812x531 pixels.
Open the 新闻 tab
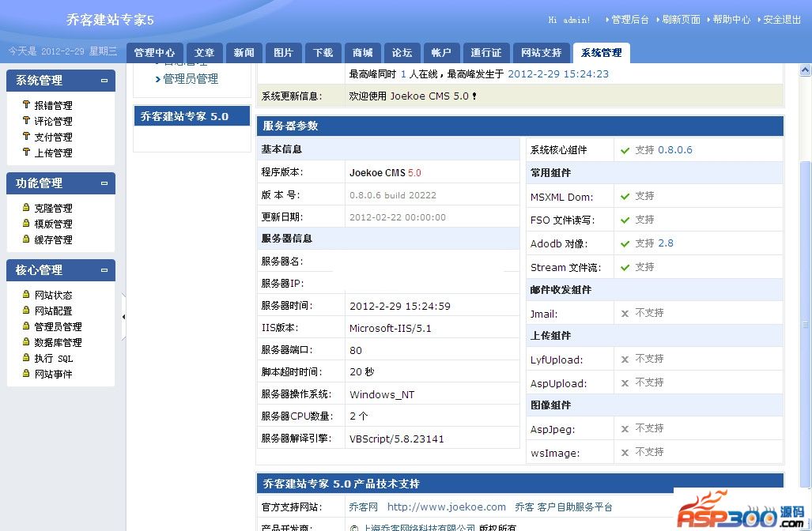click(x=244, y=53)
